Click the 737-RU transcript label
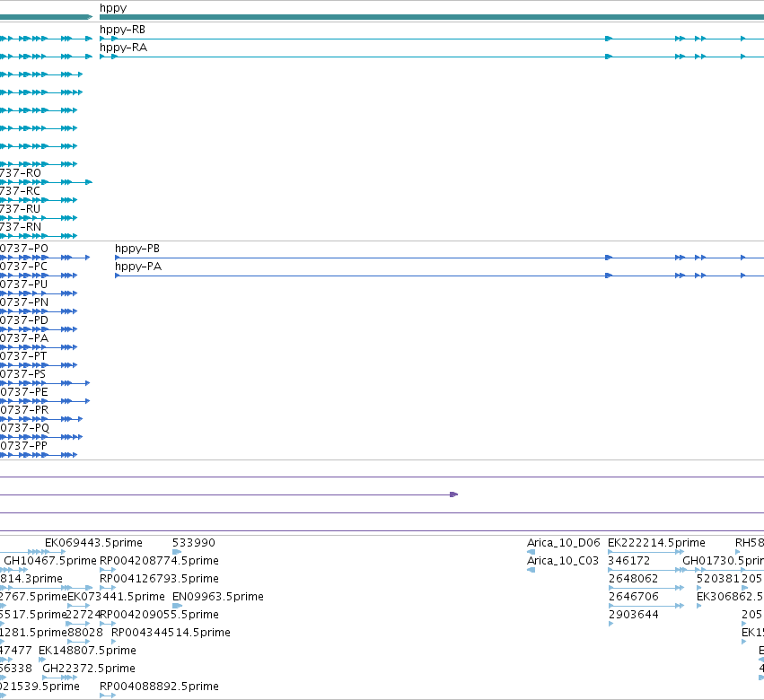This screenshot has height=700, width=764. 20,209
